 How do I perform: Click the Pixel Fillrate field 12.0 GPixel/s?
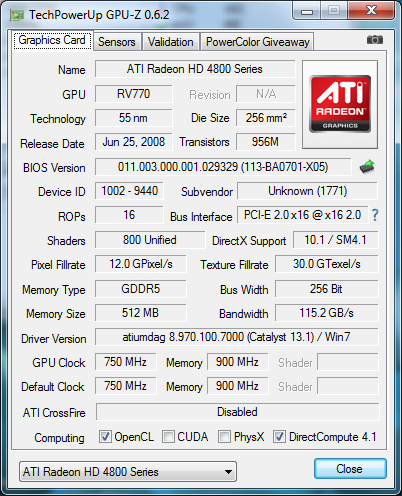point(141,264)
